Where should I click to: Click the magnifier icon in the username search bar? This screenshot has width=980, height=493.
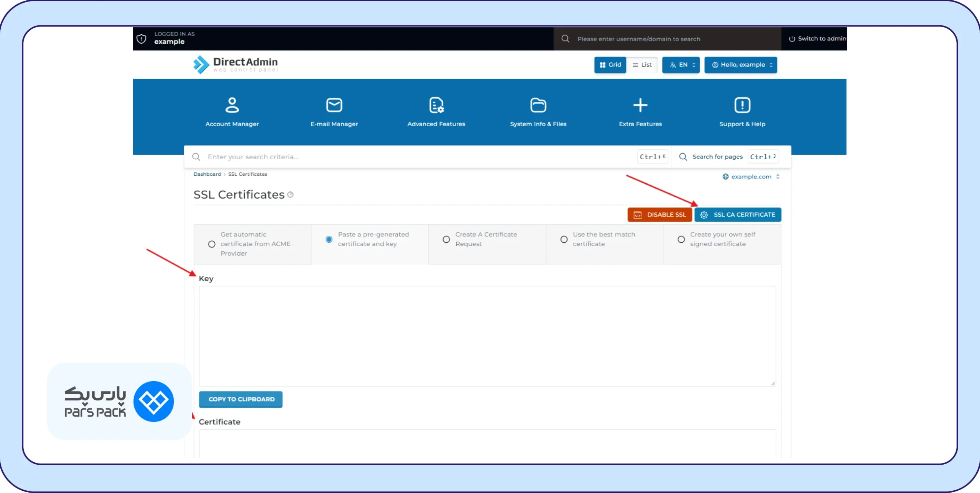click(565, 39)
